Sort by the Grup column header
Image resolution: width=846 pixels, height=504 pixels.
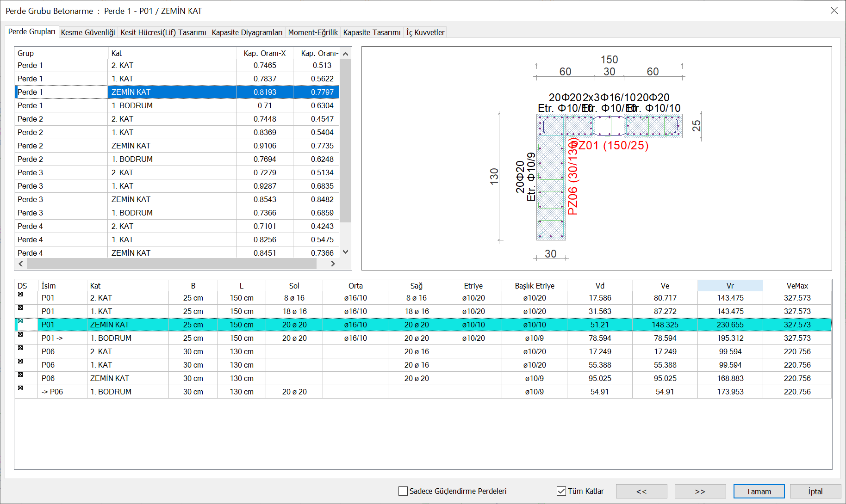click(x=62, y=53)
